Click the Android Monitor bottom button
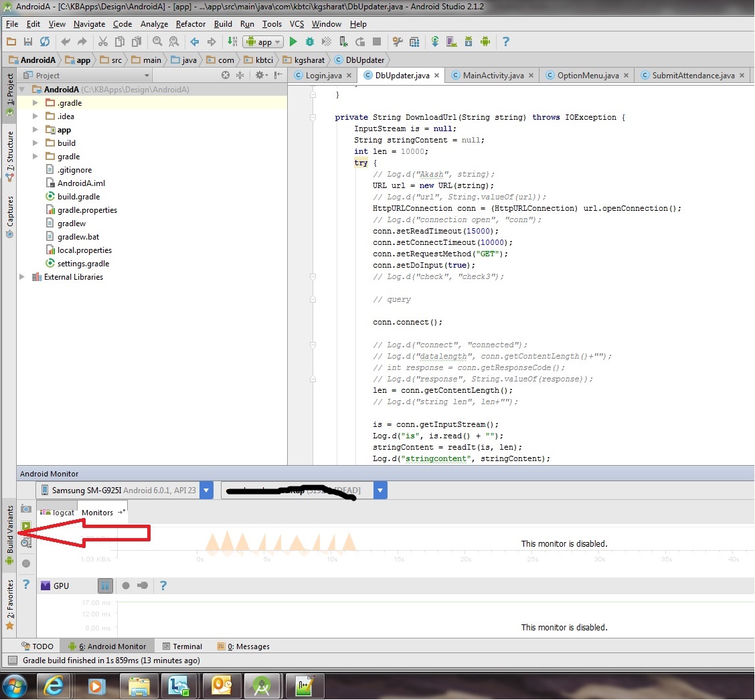The image size is (755, 700). pyautogui.click(x=107, y=646)
